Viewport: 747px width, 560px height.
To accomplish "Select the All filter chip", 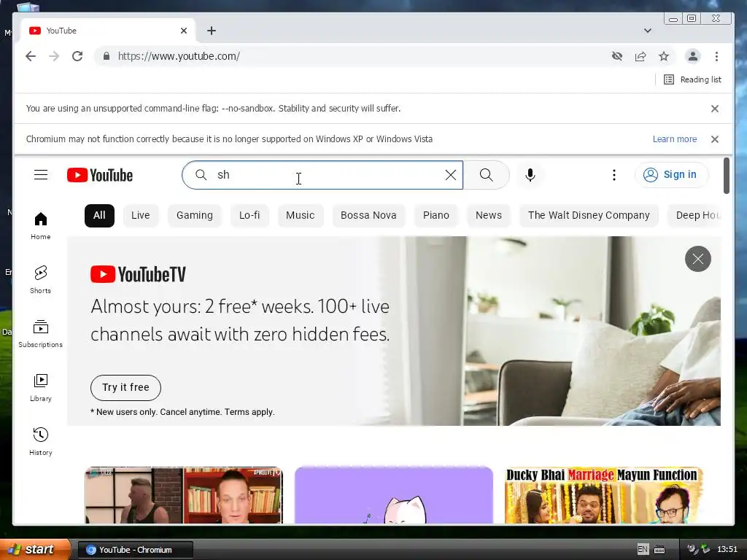I will (99, 215).
